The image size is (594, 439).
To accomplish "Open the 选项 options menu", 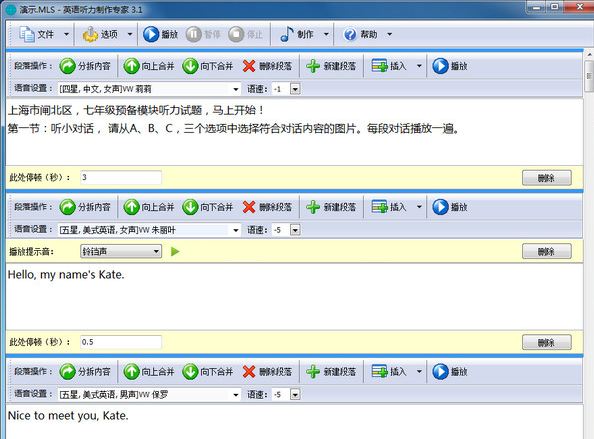I will (108, 34).
